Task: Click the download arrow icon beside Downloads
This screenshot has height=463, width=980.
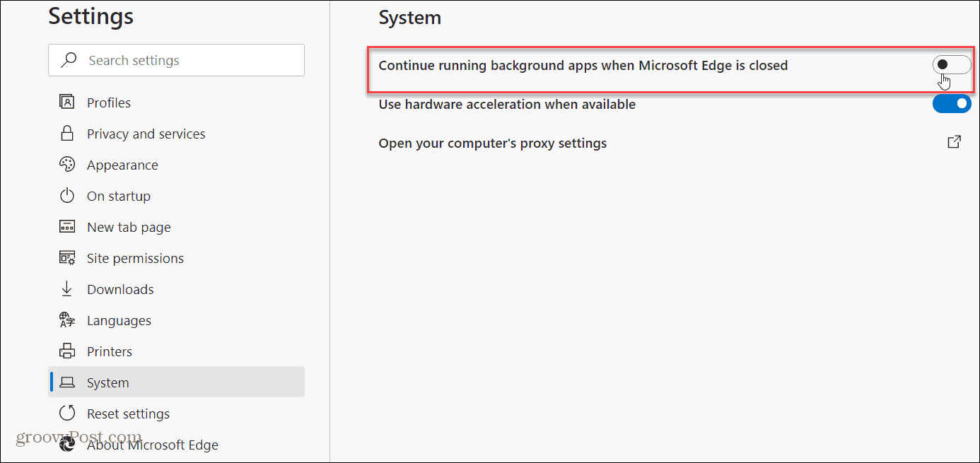Action: [67, 289]
